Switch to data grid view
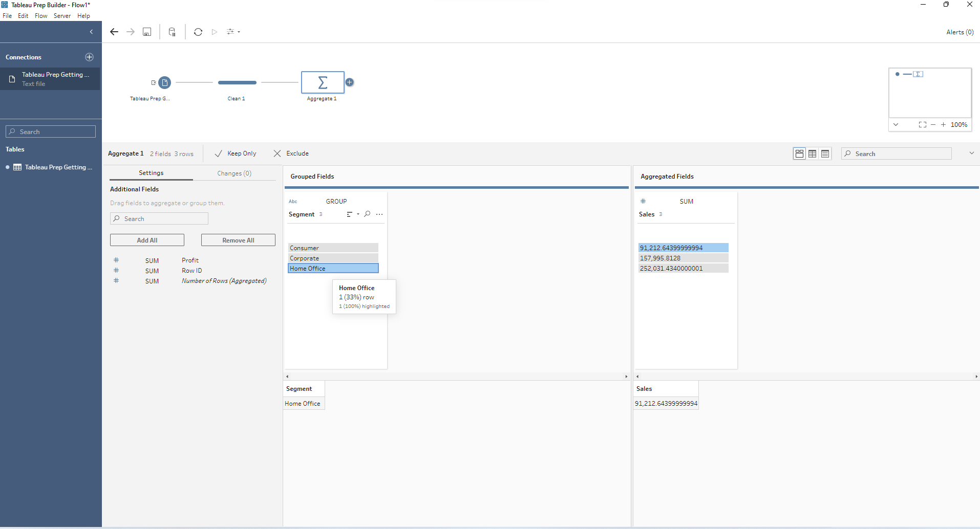The width and height of the screenshot is (980, 529). point(812,153)
